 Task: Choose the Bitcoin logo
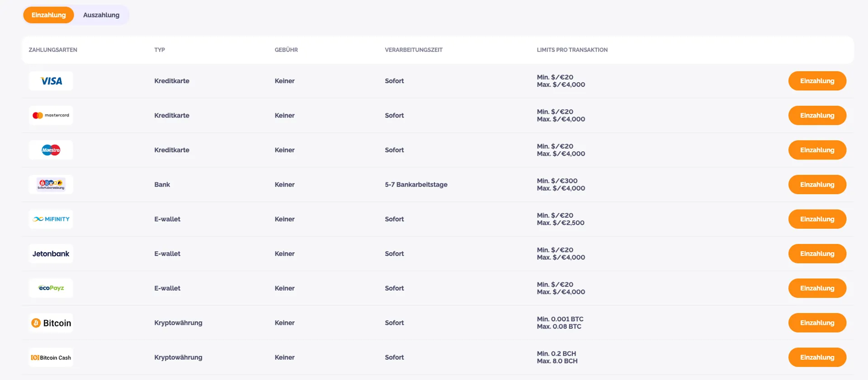(x=51, y=323)
